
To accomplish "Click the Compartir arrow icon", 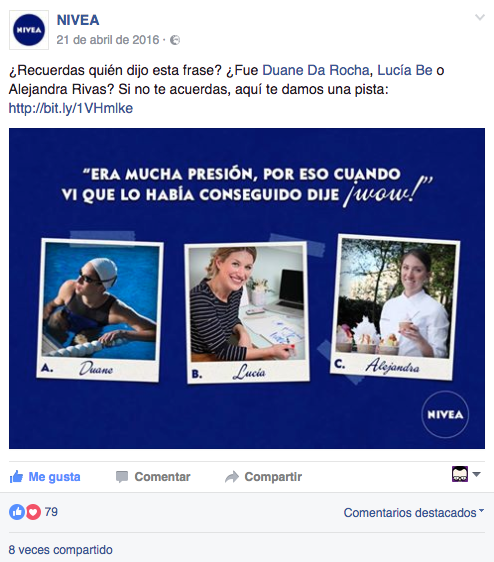I will [232, 477].
